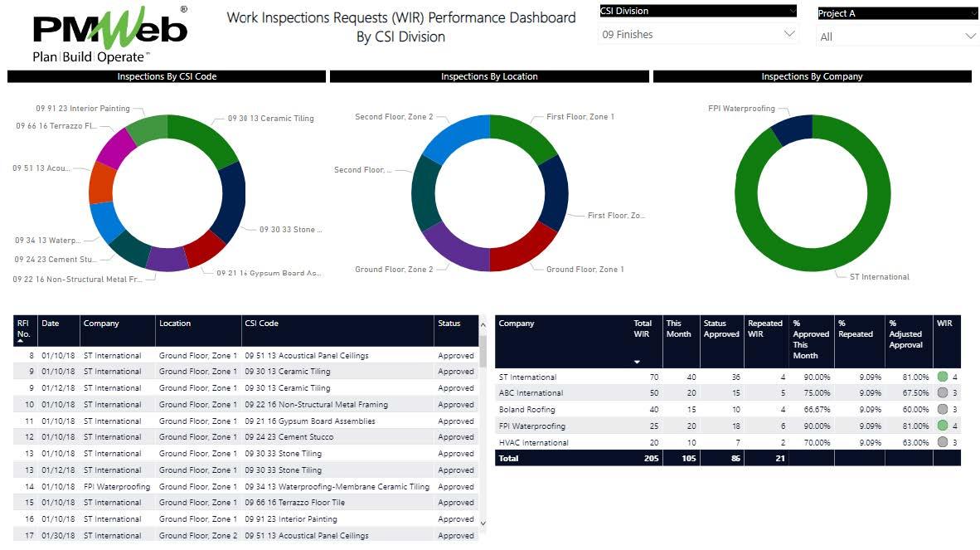
Task: Click the 09 24 23 Cement Stu chart label
Action: point(55,260)
